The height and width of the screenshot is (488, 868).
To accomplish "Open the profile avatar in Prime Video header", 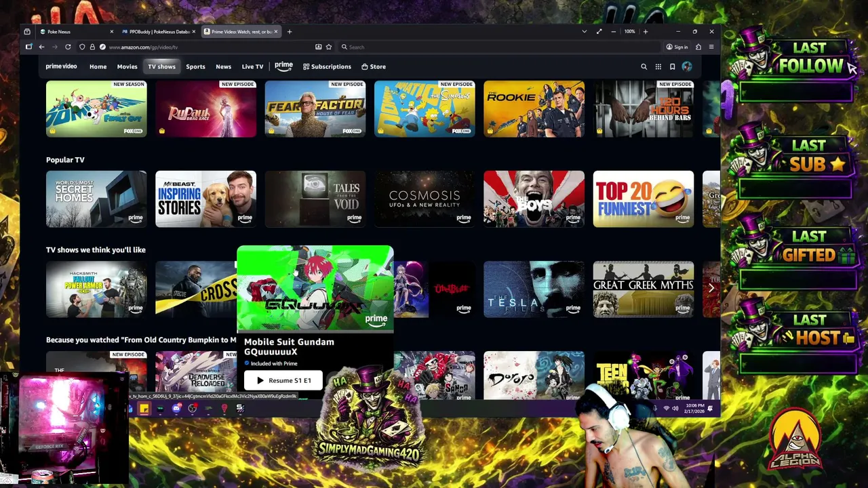I will pyautogui.click(x=687, y=66).
